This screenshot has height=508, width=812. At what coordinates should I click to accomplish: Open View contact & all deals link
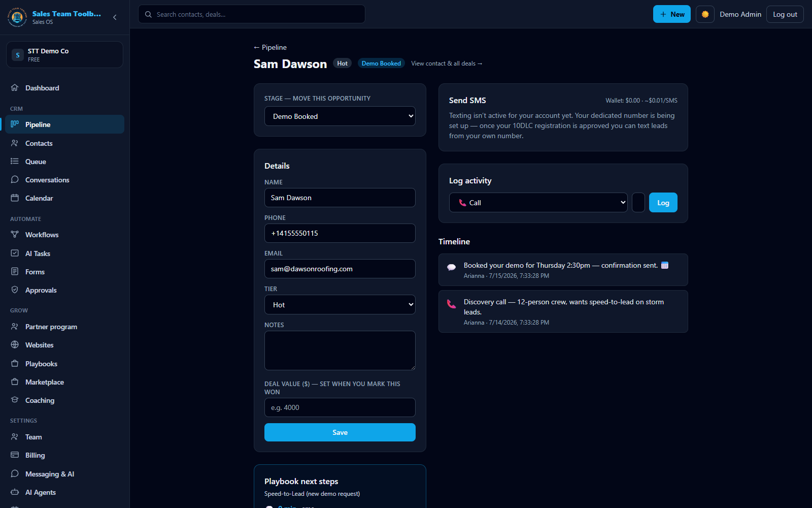coord(447,63)
